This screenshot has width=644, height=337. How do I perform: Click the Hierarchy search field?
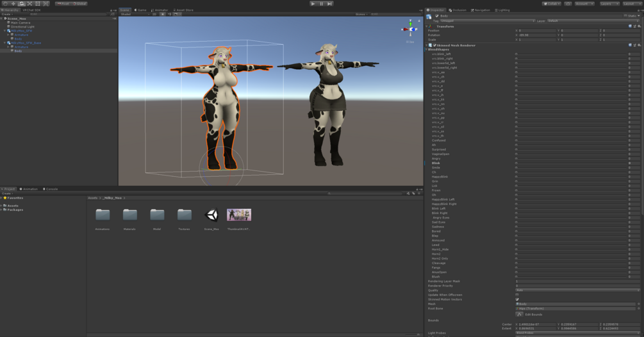(x=68, y=14)
